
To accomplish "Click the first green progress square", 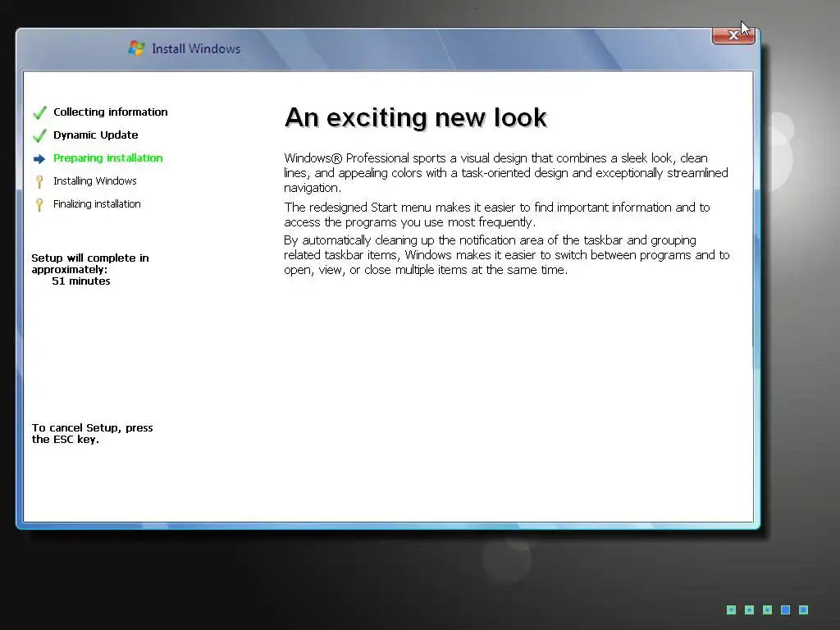I will click(x=731, y=609).
